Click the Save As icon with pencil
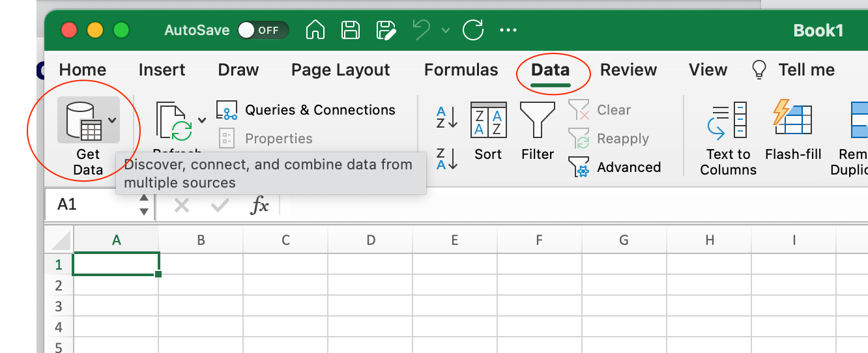 [x=386, y=30]
